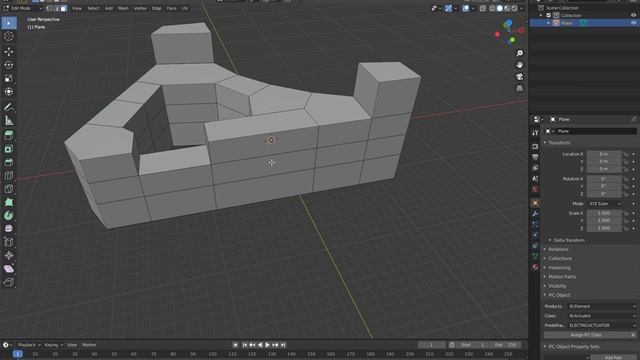Click the Assign IFC Class button
This screenshot has width=640, height=360.
click(x=586, y=335)
